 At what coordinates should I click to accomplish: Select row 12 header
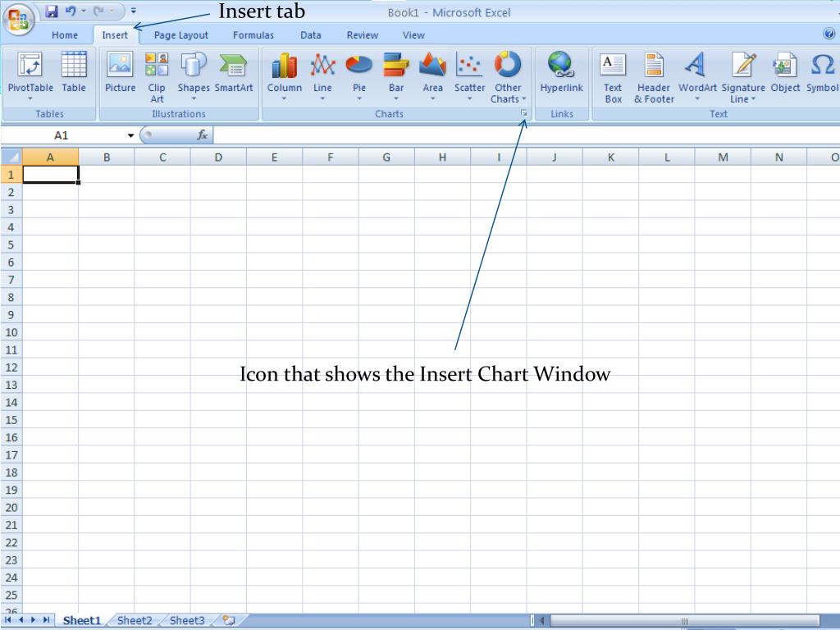tap(11, 367)
